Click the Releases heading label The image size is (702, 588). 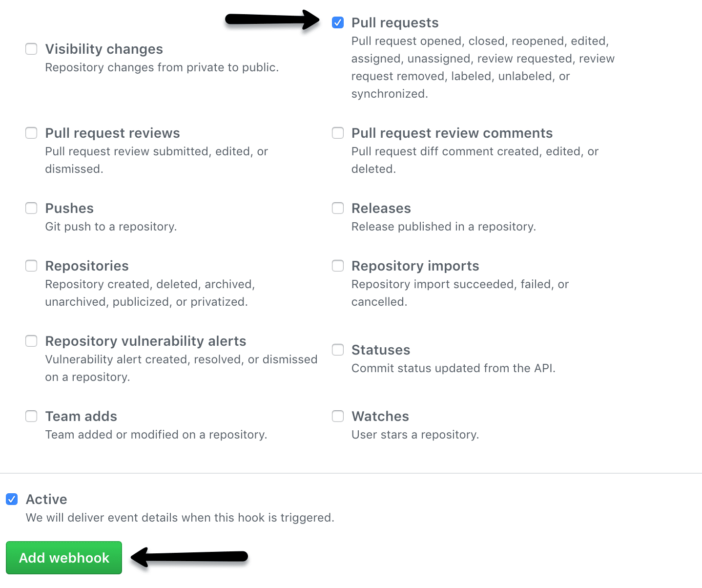click(x=381, y=208)
